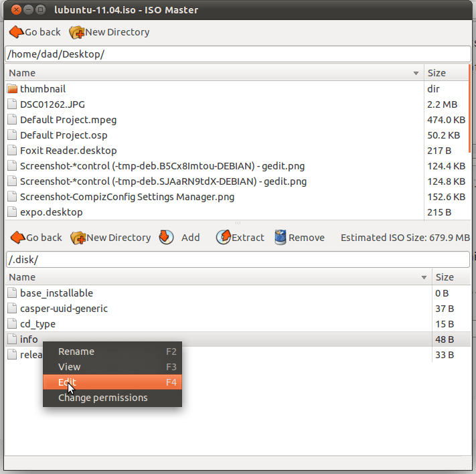This screenshot has height=474, width=476.
Task: Click the top pane Go back arrow icon
Action: 16,32
